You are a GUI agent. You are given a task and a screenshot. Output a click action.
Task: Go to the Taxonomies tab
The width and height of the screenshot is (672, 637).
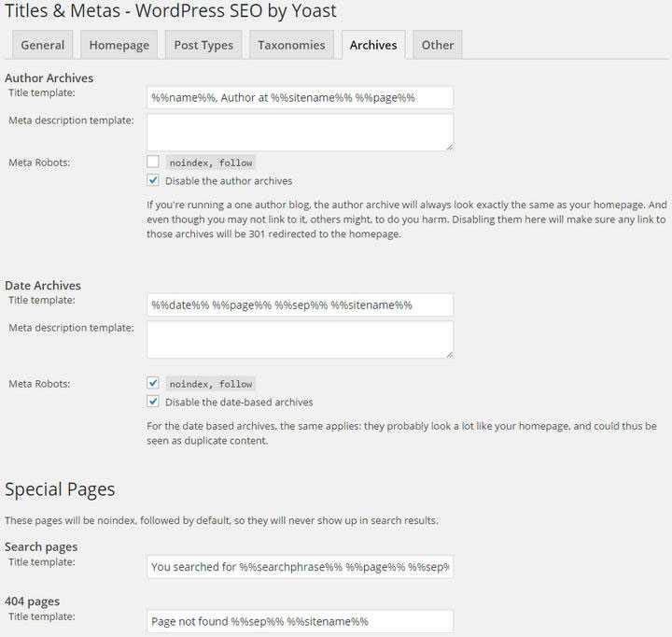coord(291,45)
